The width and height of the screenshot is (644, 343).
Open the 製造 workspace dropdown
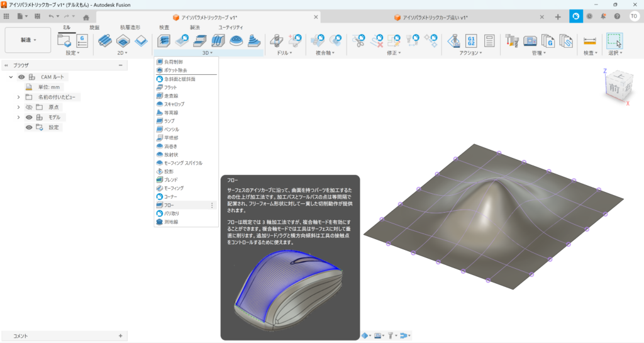(28, 40)
